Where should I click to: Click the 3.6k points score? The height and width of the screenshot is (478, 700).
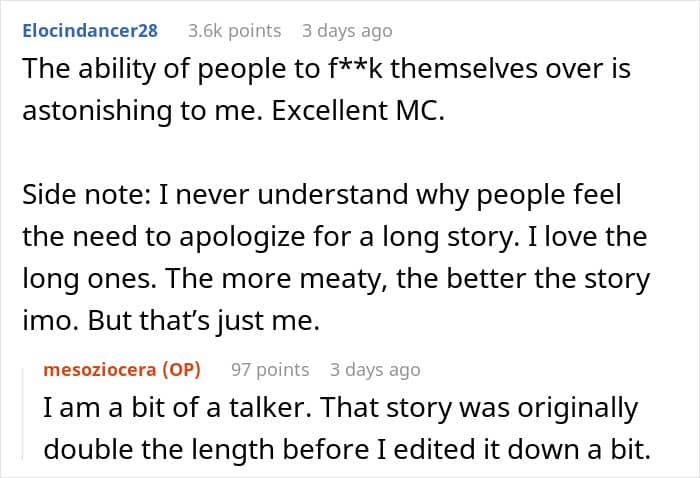pyautogui.click(x=234, y=30)
